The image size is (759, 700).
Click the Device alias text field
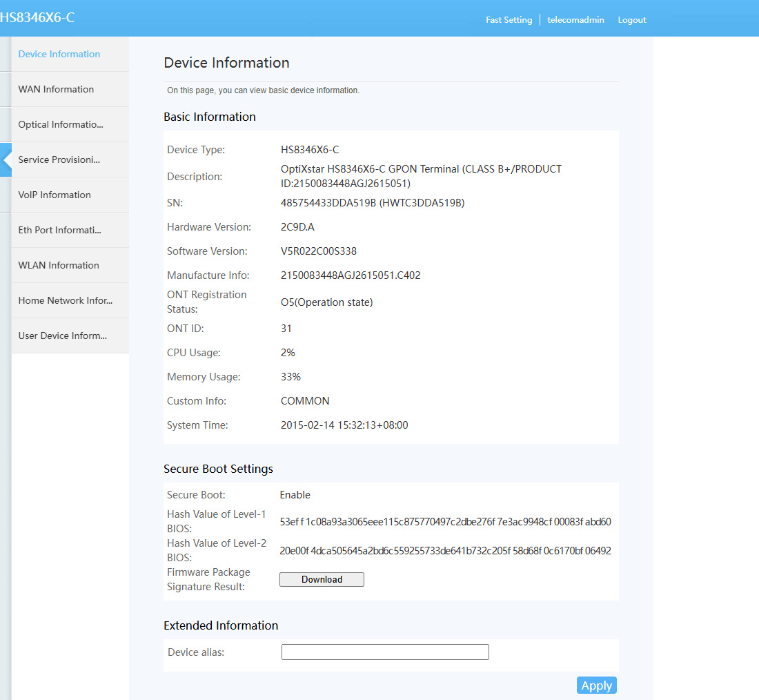click(385, 652)
